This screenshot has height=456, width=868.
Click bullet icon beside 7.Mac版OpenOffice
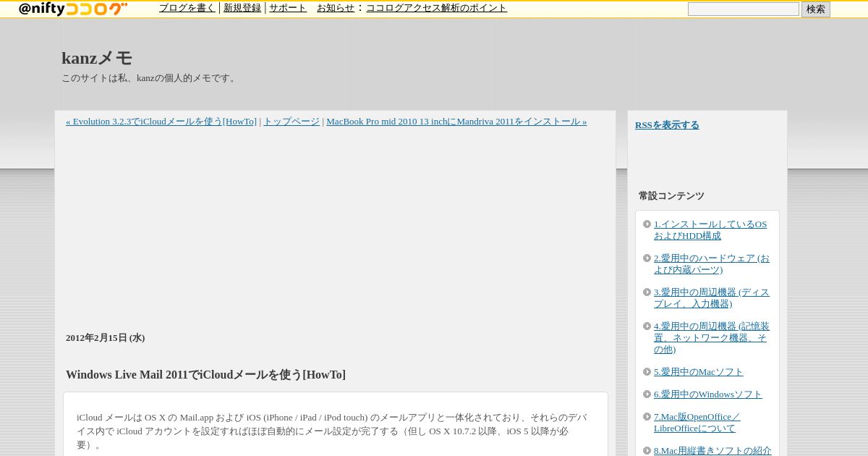click(647, 417)
